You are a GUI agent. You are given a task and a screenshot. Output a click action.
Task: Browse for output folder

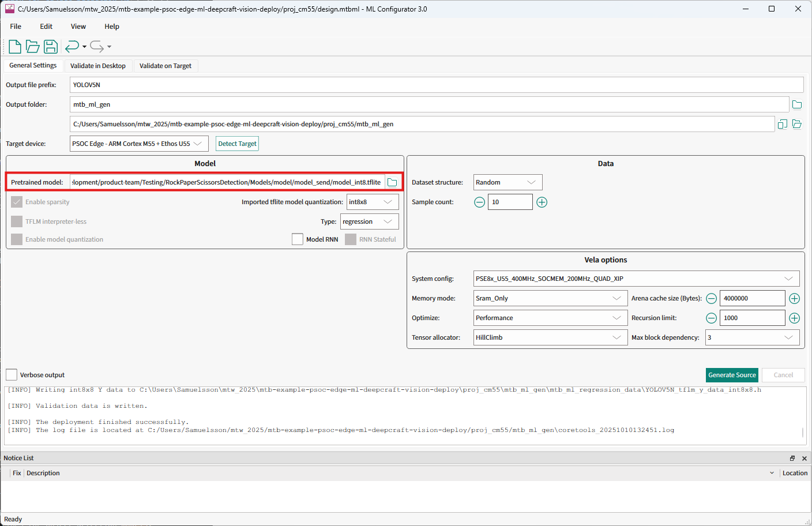797,104
